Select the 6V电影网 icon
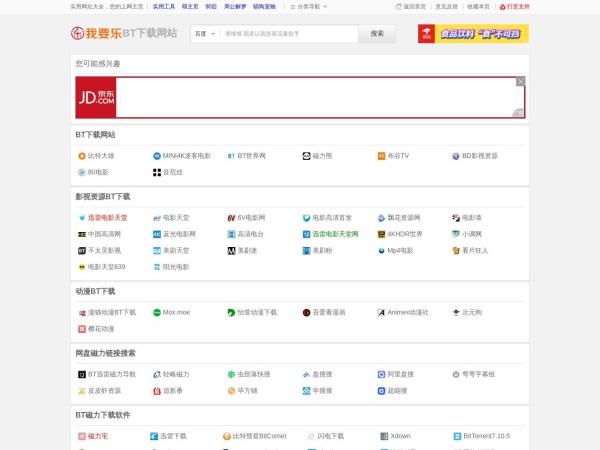Screen dimensions: 600x450 coord(231,217)
